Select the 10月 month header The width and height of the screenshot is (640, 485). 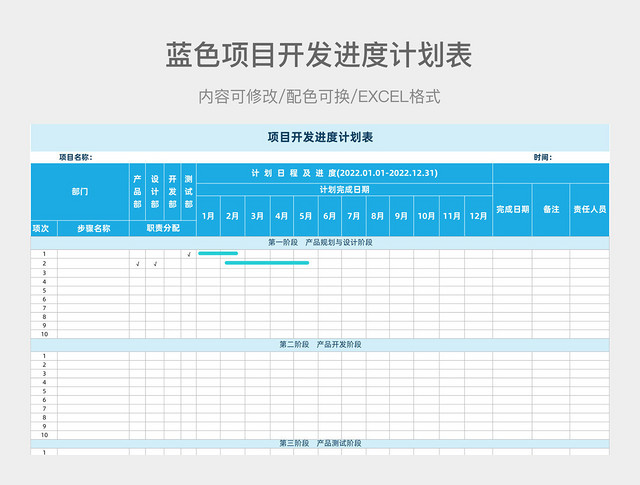pos(426,216)
